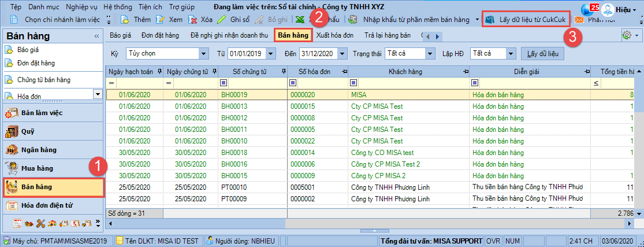
Task: Click the Ghi sổ (Post) pen icon
Action: (222, 19)
